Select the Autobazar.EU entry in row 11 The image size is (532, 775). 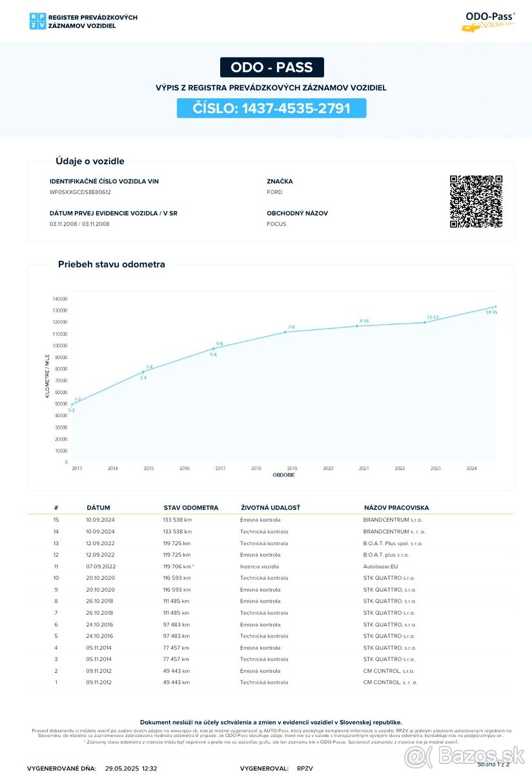pyautogui.click(x=382, y=566)
